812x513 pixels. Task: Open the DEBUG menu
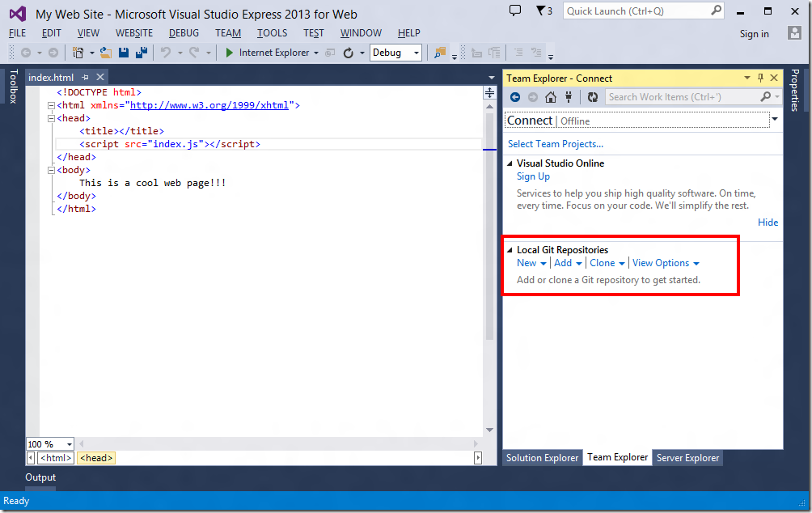point(184,33)
